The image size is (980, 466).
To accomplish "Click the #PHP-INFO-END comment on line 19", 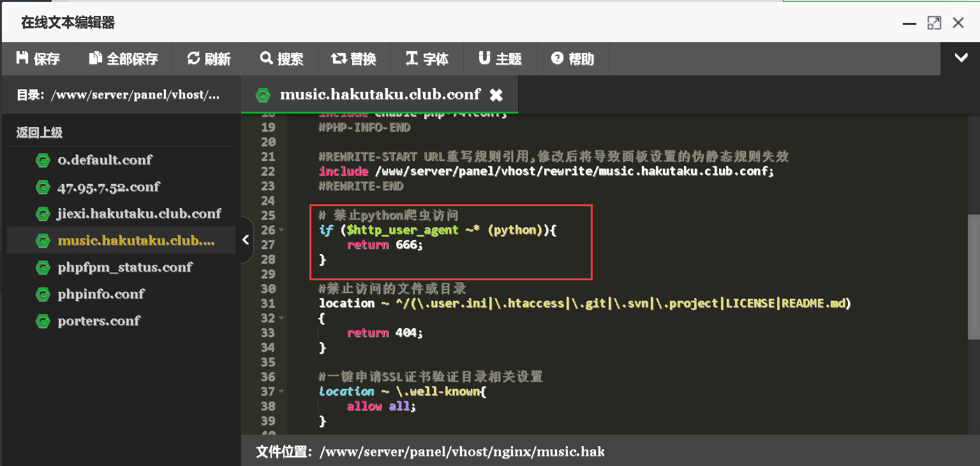I will (364, 127).
